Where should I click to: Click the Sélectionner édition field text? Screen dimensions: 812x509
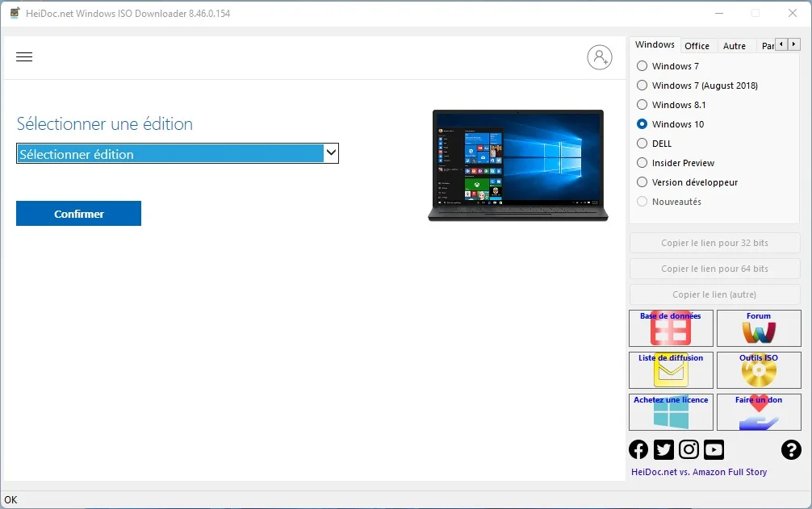point(77,154)
